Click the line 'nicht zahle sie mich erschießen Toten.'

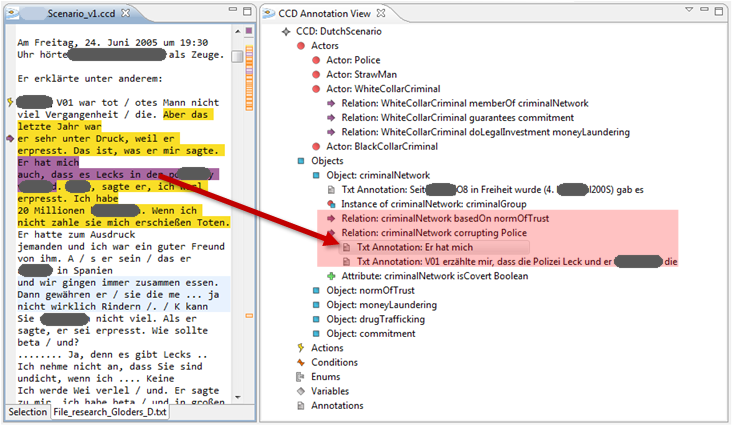coord(123,223)
